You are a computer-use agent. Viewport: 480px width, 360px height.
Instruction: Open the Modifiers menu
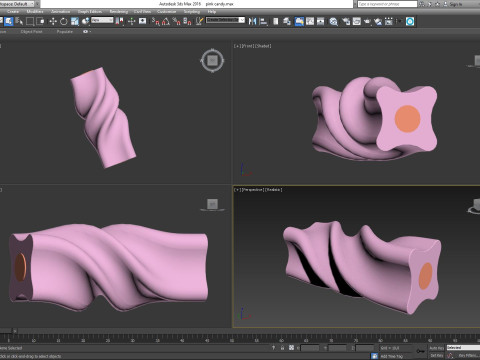pyautogui.click(x=35, y=12)
